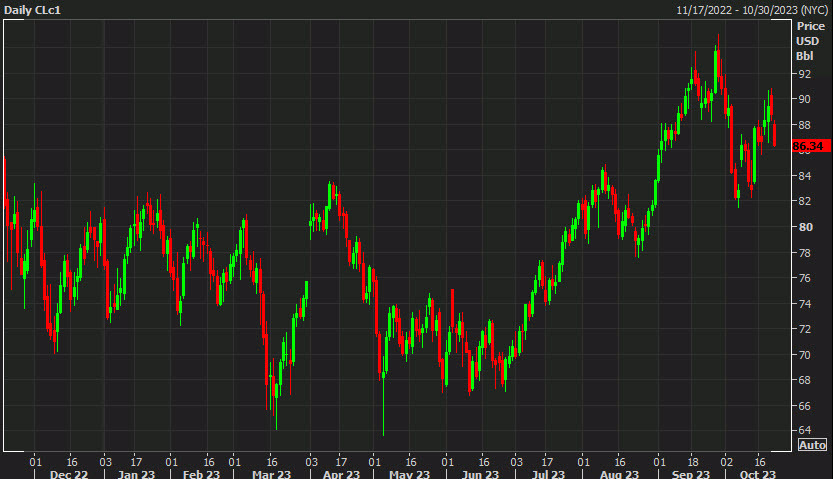Image resolution: width=833 pixels, height=479 pixels.
Task: Click the 82 price axis value
Action: tap(805, 201)
